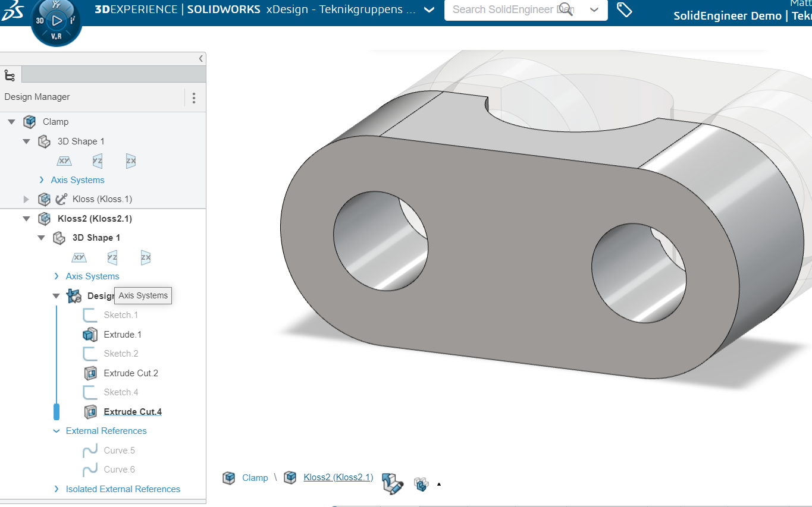Click the tag icon in top bar
Screen dimensions: 812x507
[624, 10]
